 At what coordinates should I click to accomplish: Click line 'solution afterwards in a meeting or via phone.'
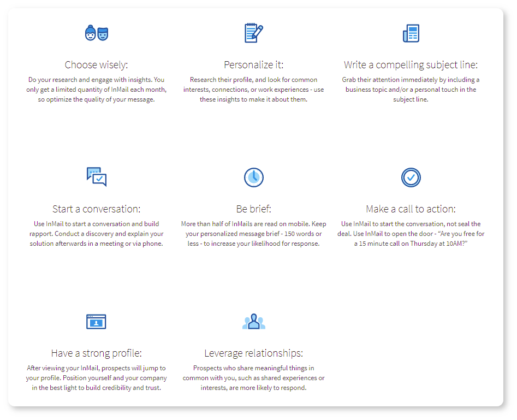pyautogui.click(x=96, y=244)
